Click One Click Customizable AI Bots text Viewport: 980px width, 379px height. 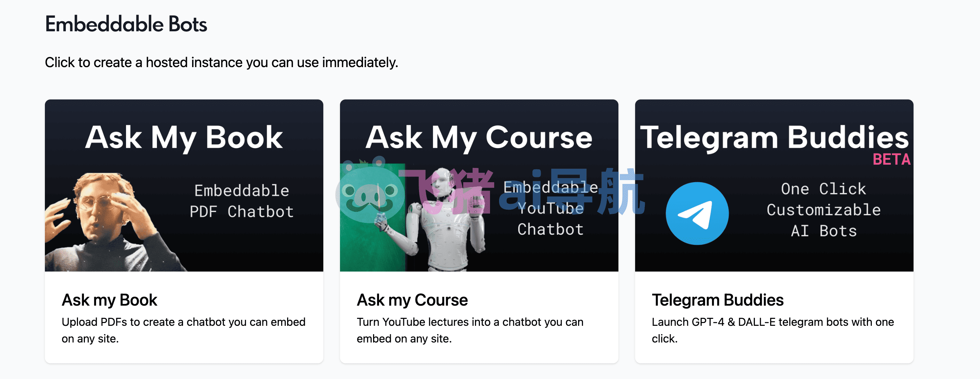coord(824,210)
